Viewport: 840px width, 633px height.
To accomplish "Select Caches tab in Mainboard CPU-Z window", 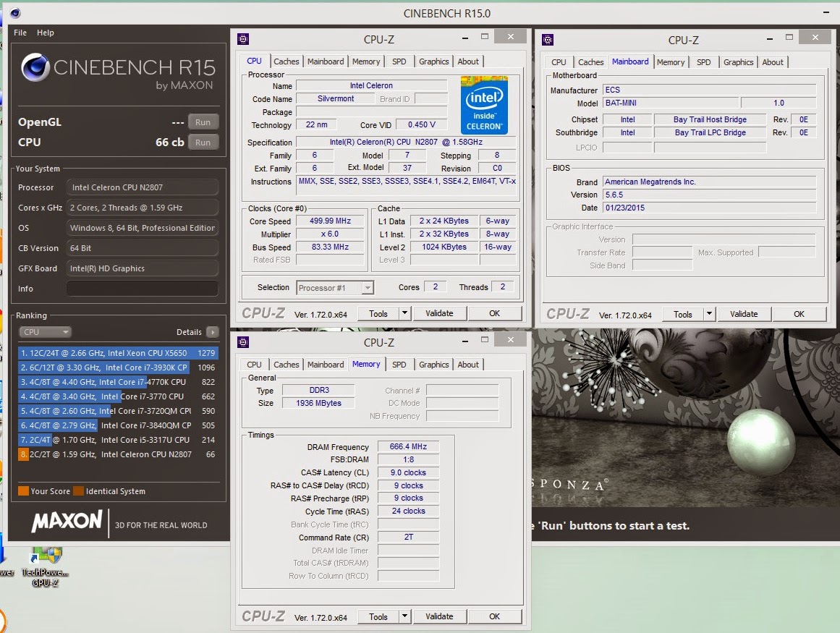I will coord(591,62).
